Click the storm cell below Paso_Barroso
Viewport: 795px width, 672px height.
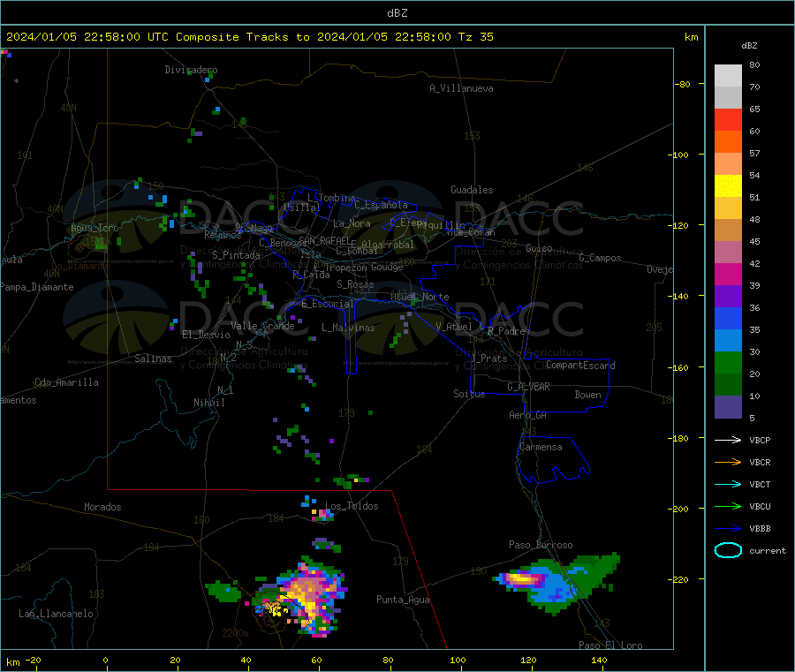tap(556, 583)
